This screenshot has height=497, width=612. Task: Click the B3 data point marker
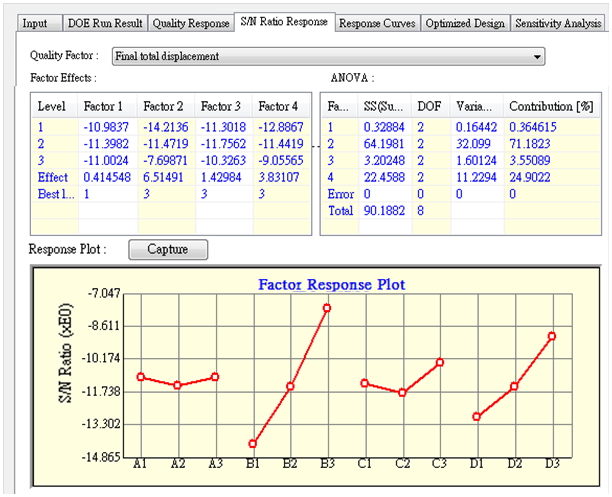tap(327, 308)
